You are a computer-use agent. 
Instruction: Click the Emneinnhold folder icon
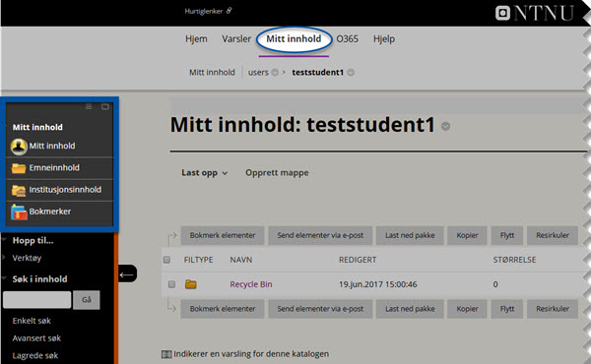point(18,168)
